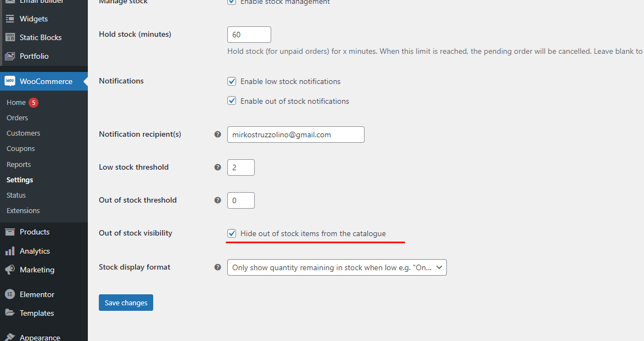
Task: Toggle Hide out of stock items checkbox
Action: coord(232,233)
